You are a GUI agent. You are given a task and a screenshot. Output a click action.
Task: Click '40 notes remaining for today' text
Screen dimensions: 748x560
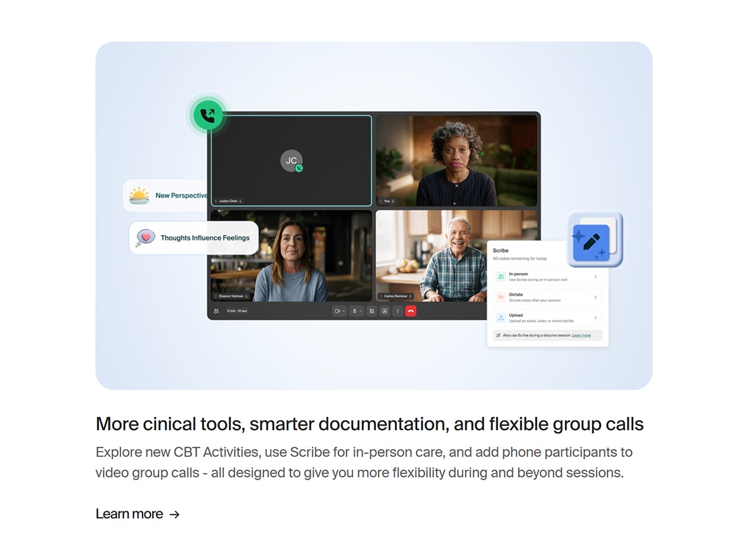(520, 259)
